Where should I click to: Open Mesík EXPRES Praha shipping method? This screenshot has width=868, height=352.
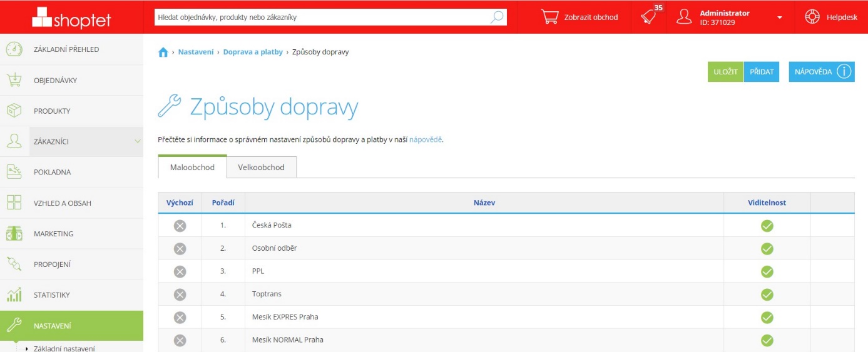point(285,317)
